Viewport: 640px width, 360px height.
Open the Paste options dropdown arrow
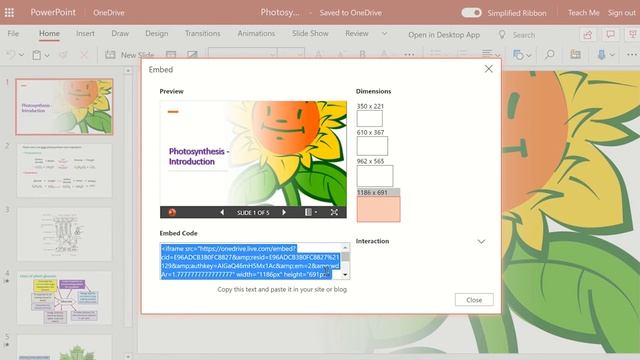(x=47, y=55)
